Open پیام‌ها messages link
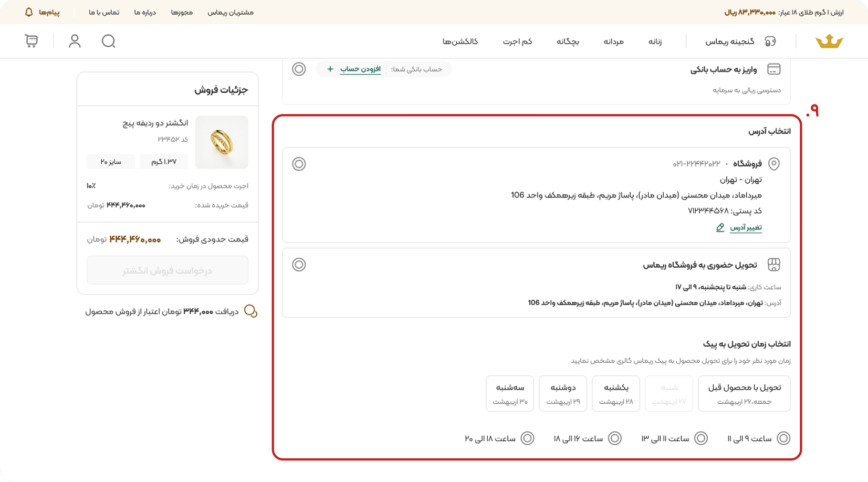This screenshot has height=482, width=868. [x=49, y=12]
